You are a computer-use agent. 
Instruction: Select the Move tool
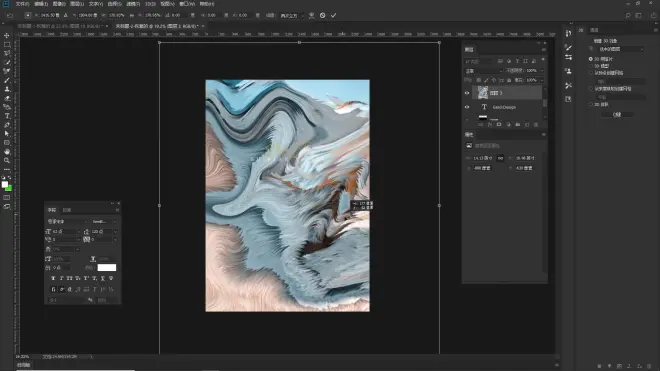[x=7, y=35]
